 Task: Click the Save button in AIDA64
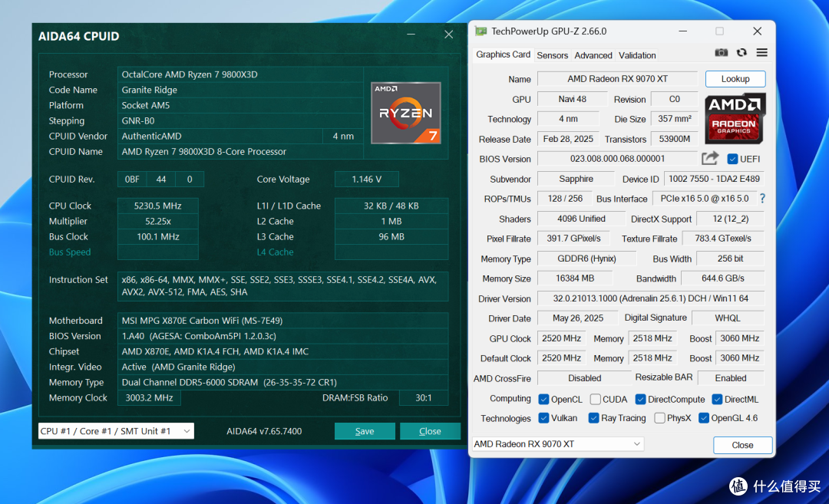click(365, 431)
